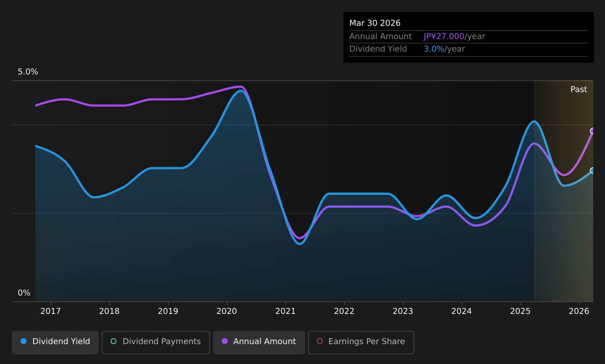Screen dimensions: 605x364
Task: Click the purple Annual Amount endpoint marker
Action: [x=592, y=131]
